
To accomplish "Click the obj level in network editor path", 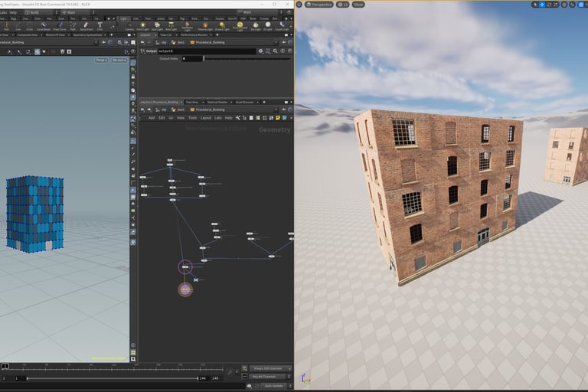I will pyautogui.click(x=162, y=109).
